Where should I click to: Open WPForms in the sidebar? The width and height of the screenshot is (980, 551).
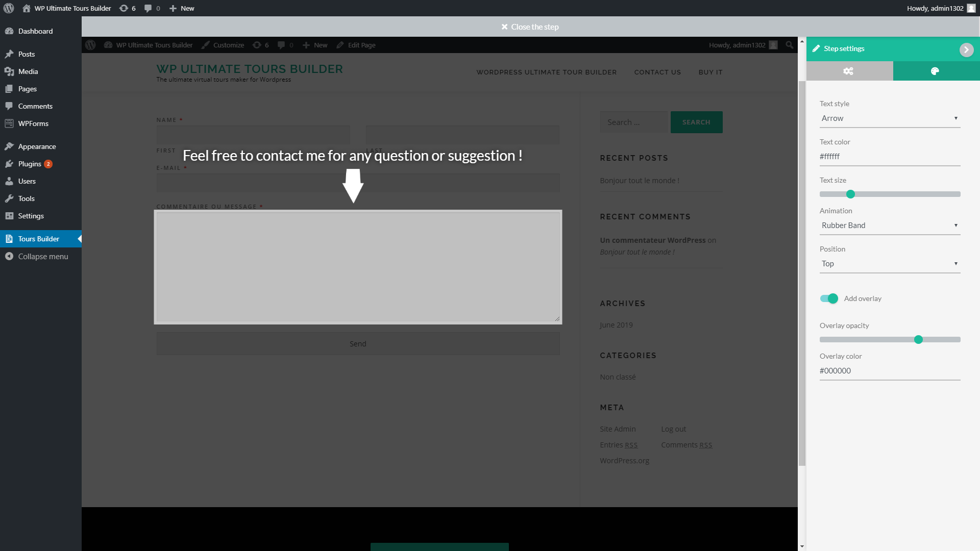tap(33, 123)
